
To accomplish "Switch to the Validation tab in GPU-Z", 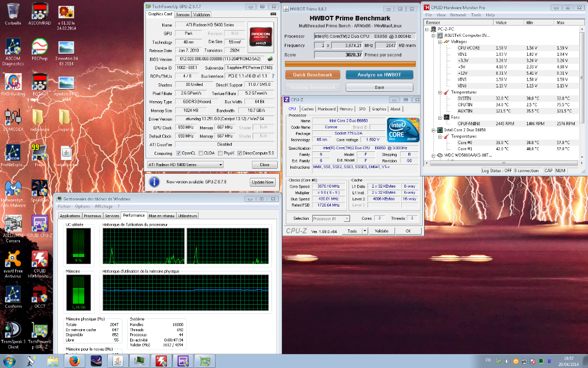I will pos(202,15).
